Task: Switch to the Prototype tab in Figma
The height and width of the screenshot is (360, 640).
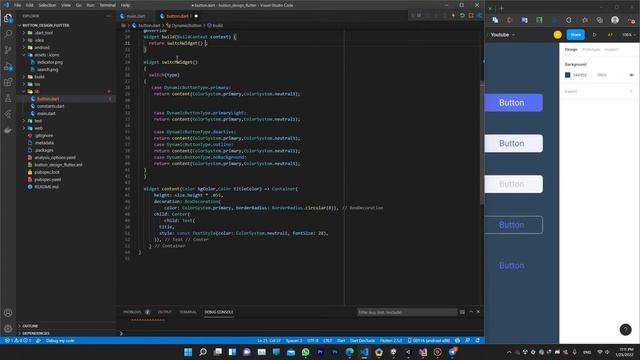Action: pos(591,49)
